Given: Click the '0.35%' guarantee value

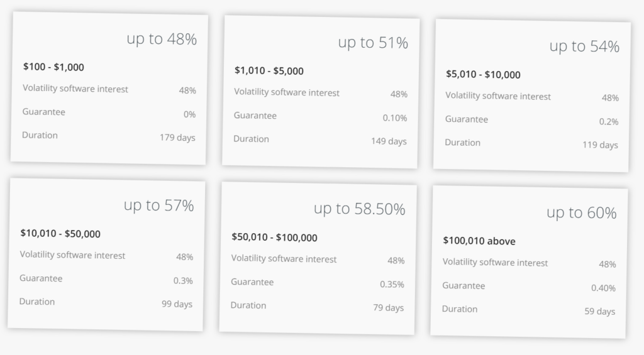Looking at the screenshot, I should click(392, 285).
